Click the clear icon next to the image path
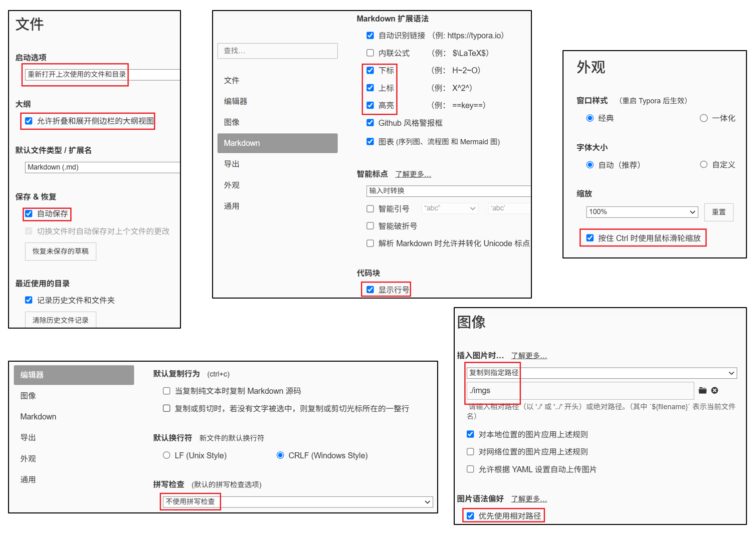756x535 pixels. (714, 391)
